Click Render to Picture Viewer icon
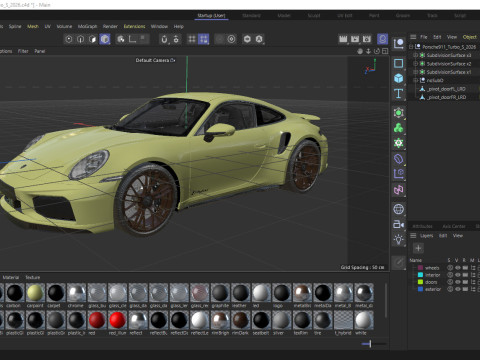Screen dimensions: 480x360 [355, 39]
